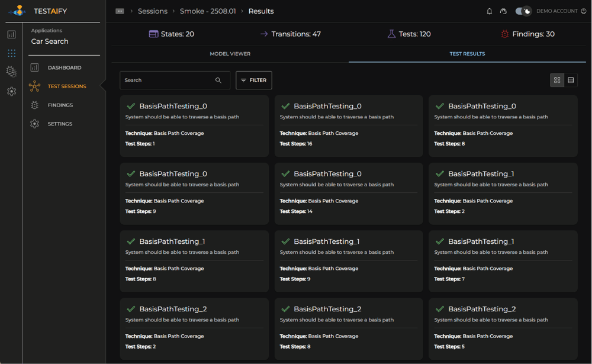Switch to list view layout
The image size is (592, 364).
(571, 80)
